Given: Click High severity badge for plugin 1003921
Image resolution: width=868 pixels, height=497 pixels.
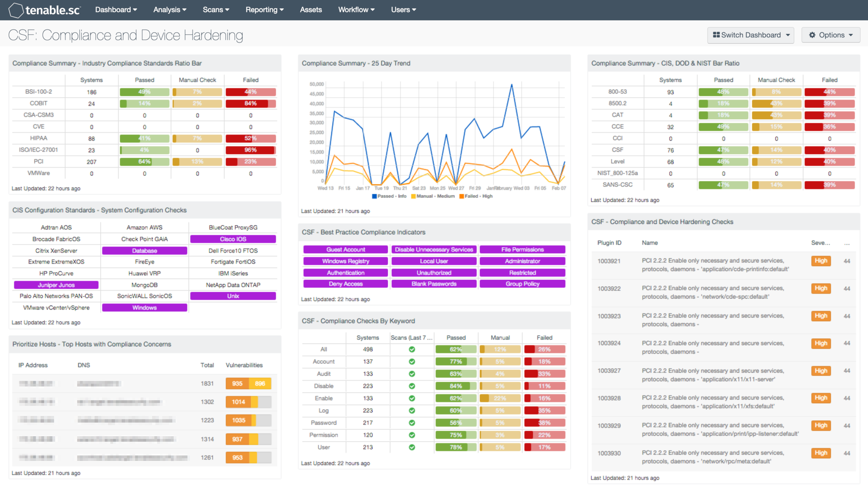Looking at the screenshot, I should click(x=821, y=261).
